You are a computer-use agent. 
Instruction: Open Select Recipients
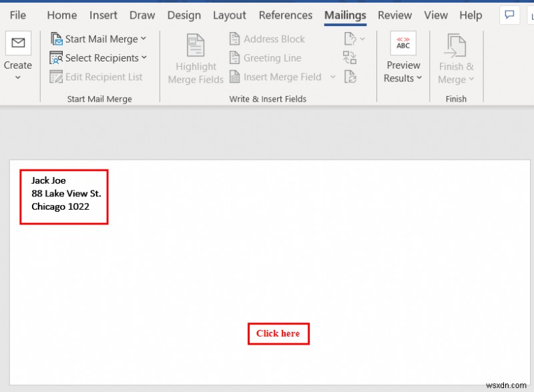tap(97, 58)
